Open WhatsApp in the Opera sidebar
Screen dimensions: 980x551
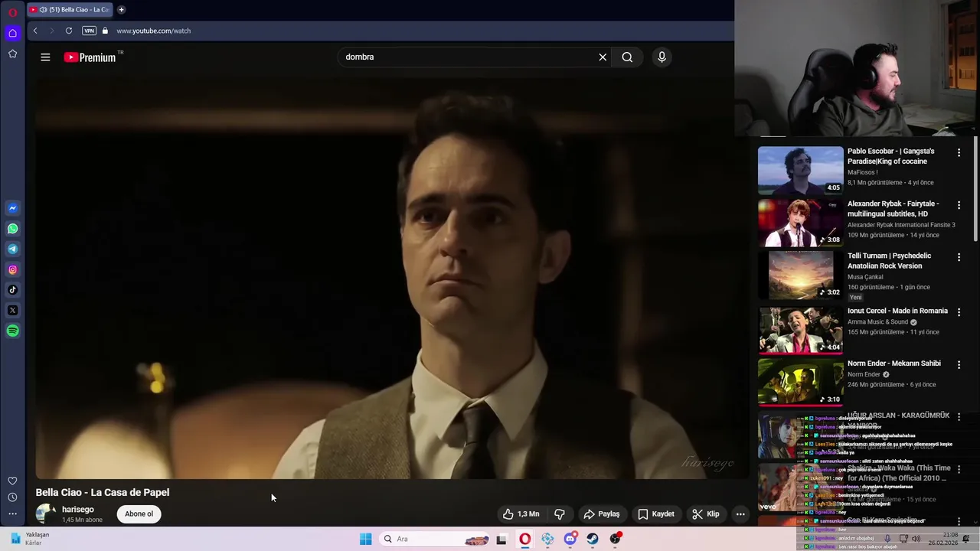pyautogui.click(x=12, y=229)
